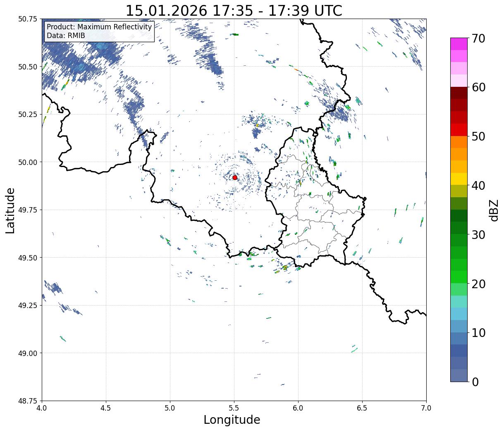
Task: Click the latitude tick label 50.50
Action: (x=28, y=67)
